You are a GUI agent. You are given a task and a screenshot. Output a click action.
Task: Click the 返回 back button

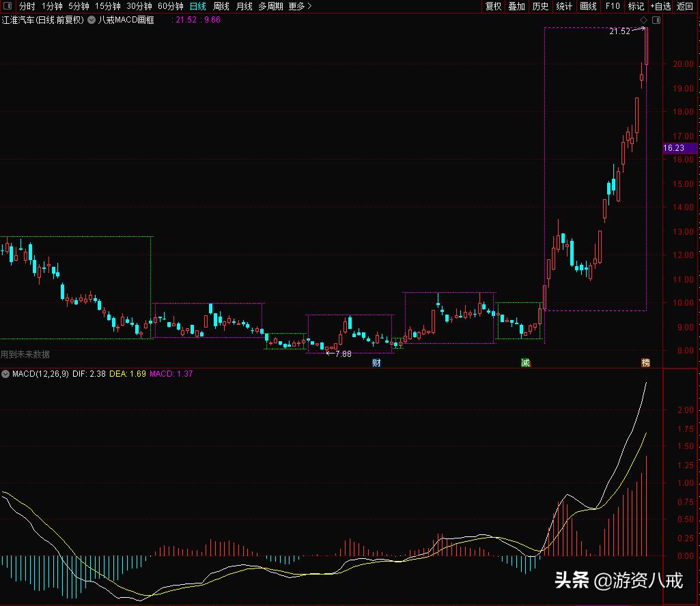coord(686,6)
